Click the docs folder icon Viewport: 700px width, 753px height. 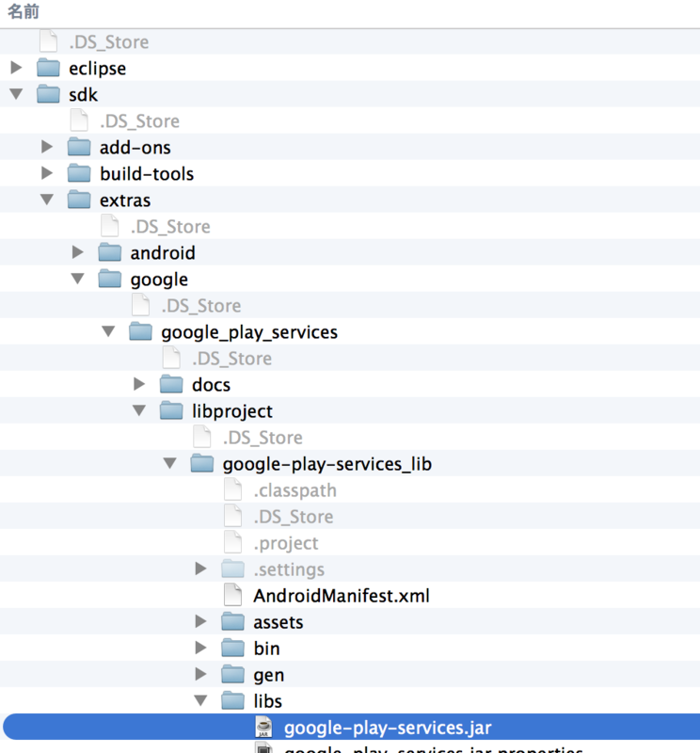171,384
